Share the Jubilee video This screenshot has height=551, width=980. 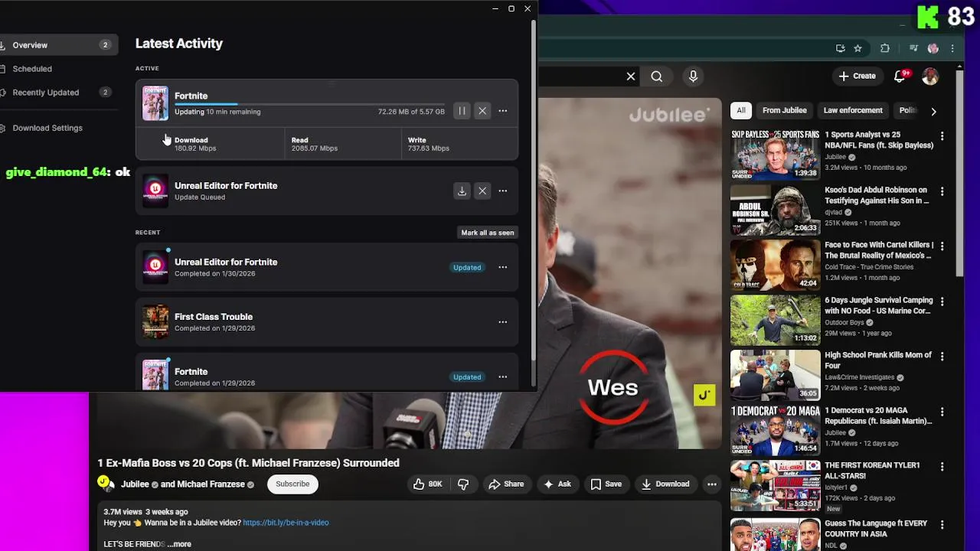click(506, 484)
